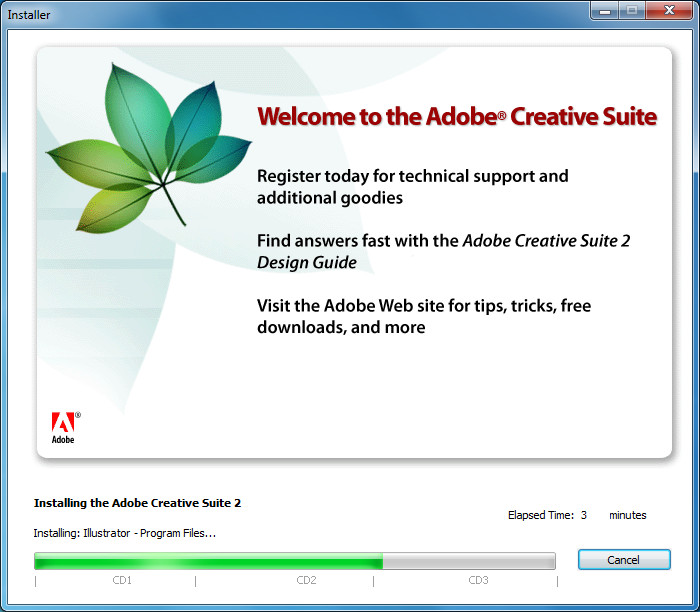Click the 'Visit the Adobe Web site' paragraph
Image resolution: width=700 pixels, height=612 pixels.
(424, 316)
